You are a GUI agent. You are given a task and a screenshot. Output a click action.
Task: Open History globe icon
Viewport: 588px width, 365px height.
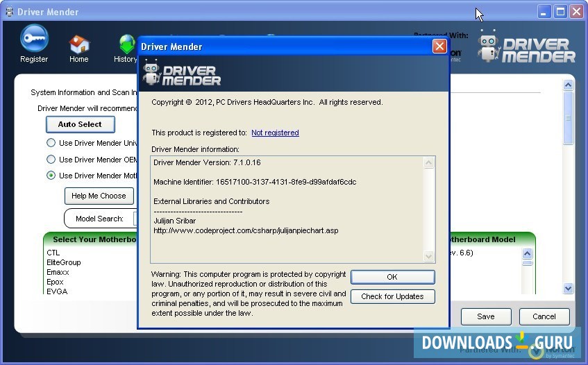tap(128, 44)
